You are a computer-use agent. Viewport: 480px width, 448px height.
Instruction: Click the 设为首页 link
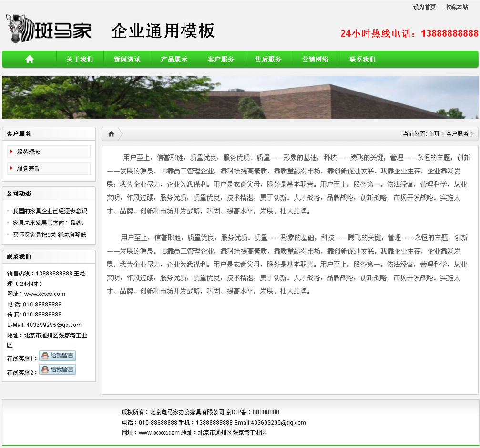point(424,7)
